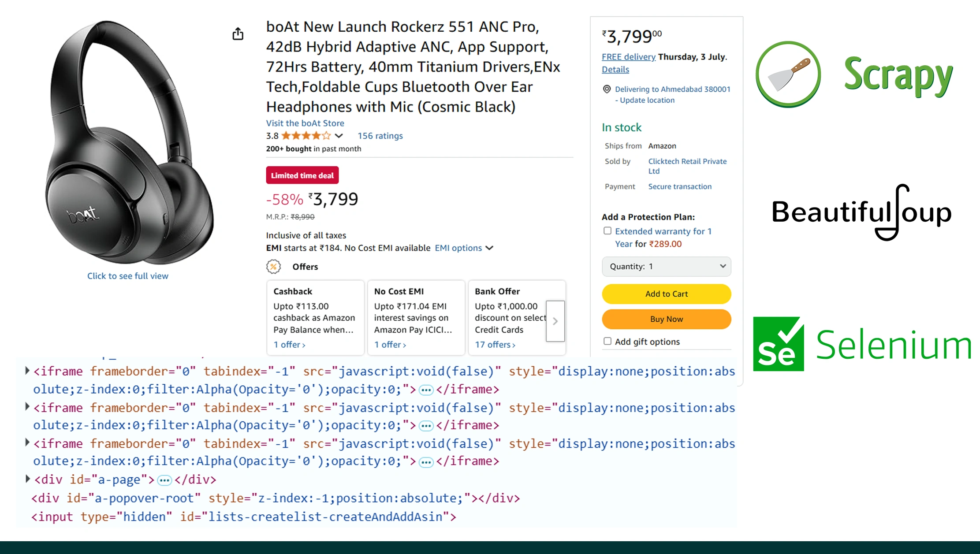
Task: Click the next arrow on the offers carousel
Action: [555, 321]
